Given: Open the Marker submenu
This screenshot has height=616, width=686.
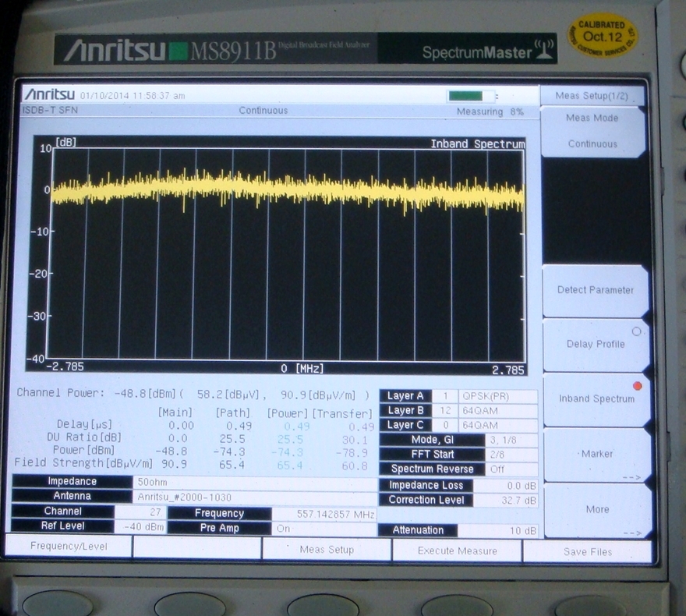Looking at the screenshot, I should pos(597,454).
